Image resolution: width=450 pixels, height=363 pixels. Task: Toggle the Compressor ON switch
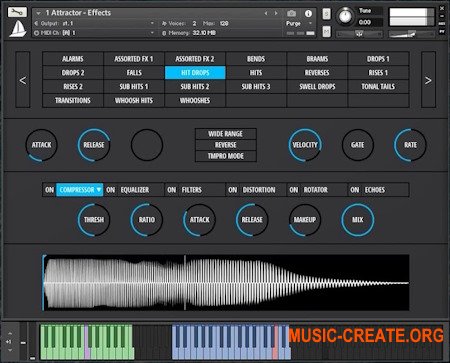tap(49, 190)
